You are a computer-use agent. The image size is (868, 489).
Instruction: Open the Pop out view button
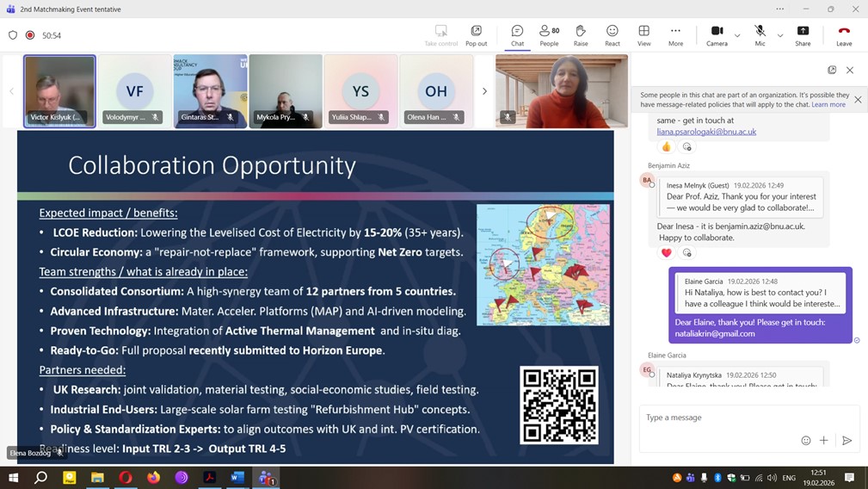tap(476, 35)
